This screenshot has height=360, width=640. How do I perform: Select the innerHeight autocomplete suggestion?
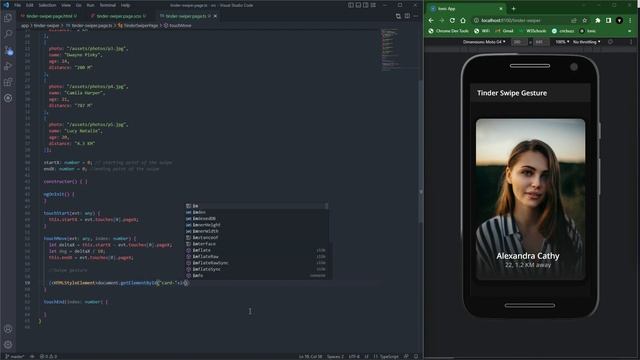click(x=258, y=225)
